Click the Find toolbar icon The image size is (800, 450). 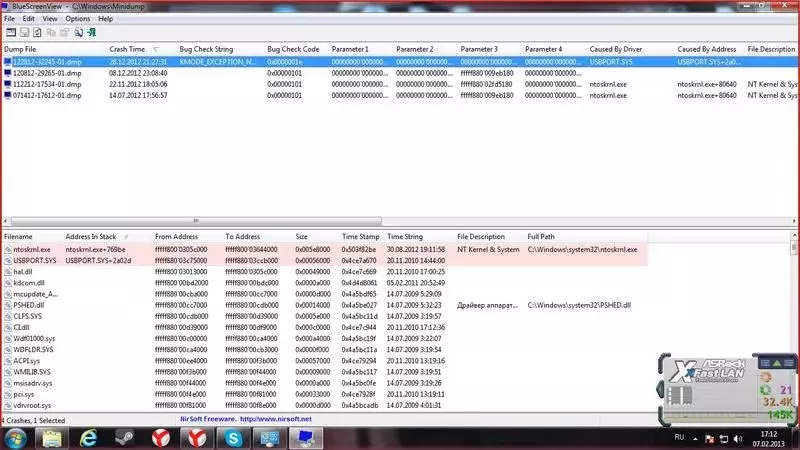pos(78,33)
